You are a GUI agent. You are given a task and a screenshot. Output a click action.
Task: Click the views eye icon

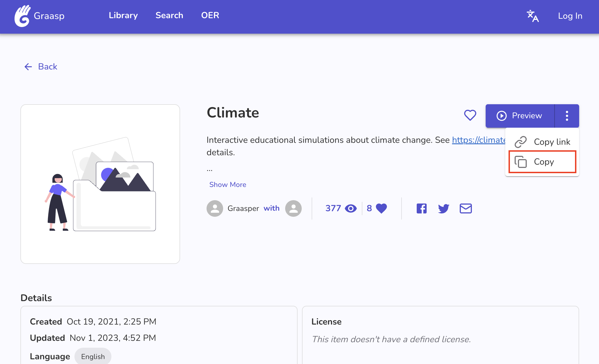[351, 208]
